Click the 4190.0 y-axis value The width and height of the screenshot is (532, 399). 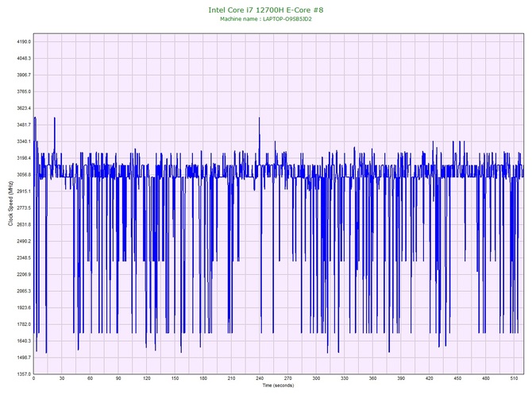(24, 42)
